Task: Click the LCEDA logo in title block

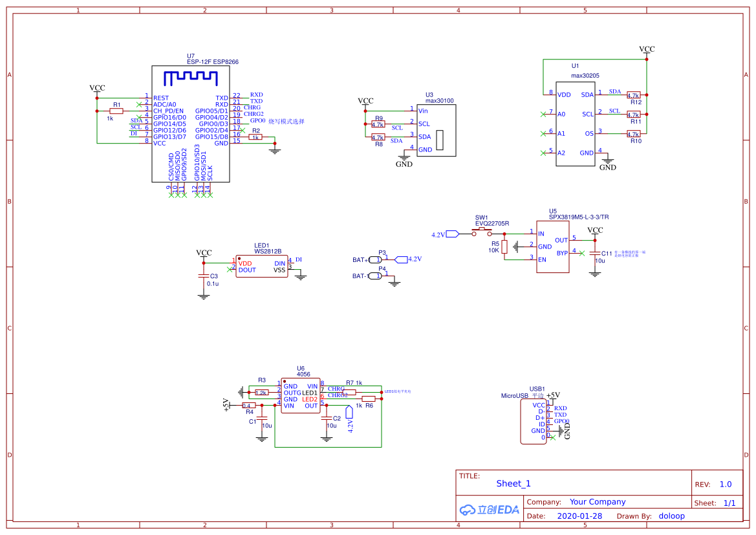Action: tap(490, 509)
